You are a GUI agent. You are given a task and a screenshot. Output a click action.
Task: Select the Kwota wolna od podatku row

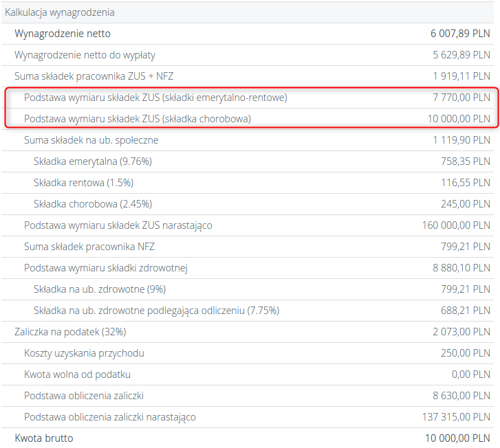77,374
